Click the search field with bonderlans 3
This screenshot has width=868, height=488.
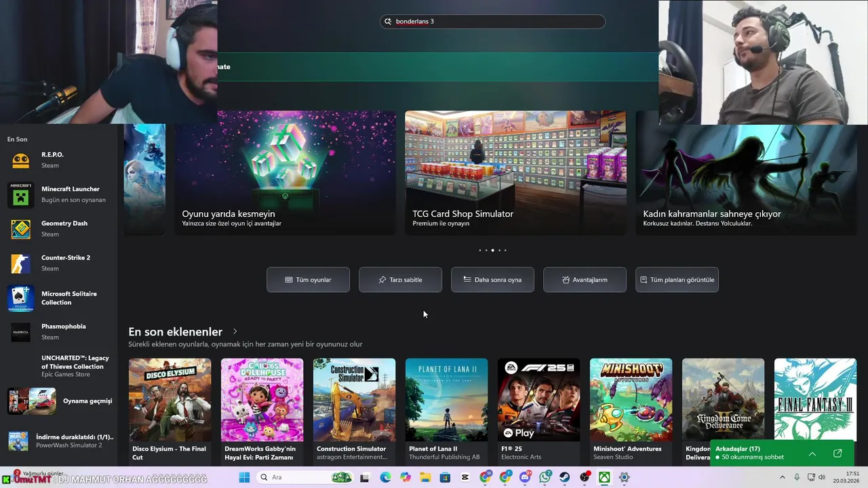[492, 22]
